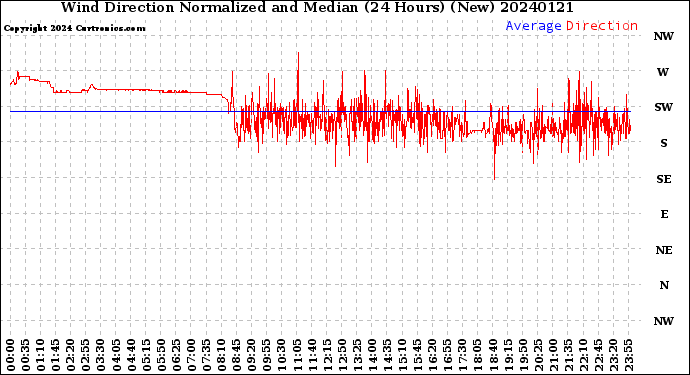This screenshot has width=690, height=375.
Task: Click the 09:55 time label
Action: tap(267, 355)
